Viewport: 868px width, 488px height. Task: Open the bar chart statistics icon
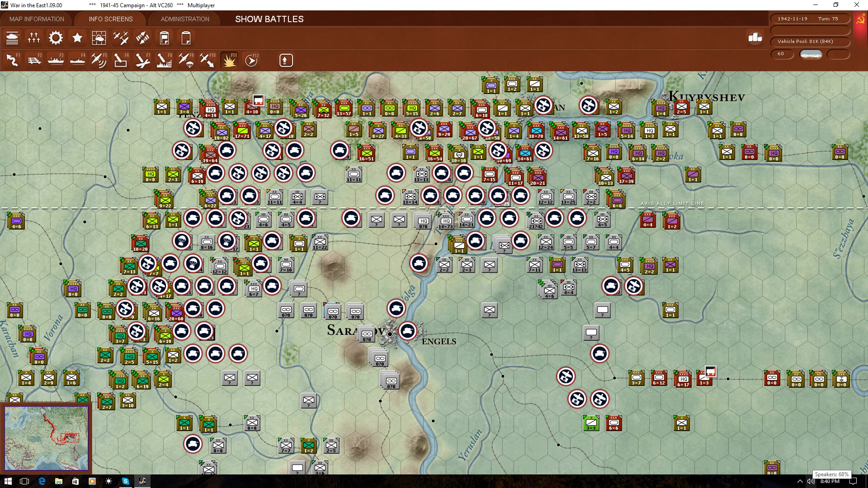(x=755, y=37)
